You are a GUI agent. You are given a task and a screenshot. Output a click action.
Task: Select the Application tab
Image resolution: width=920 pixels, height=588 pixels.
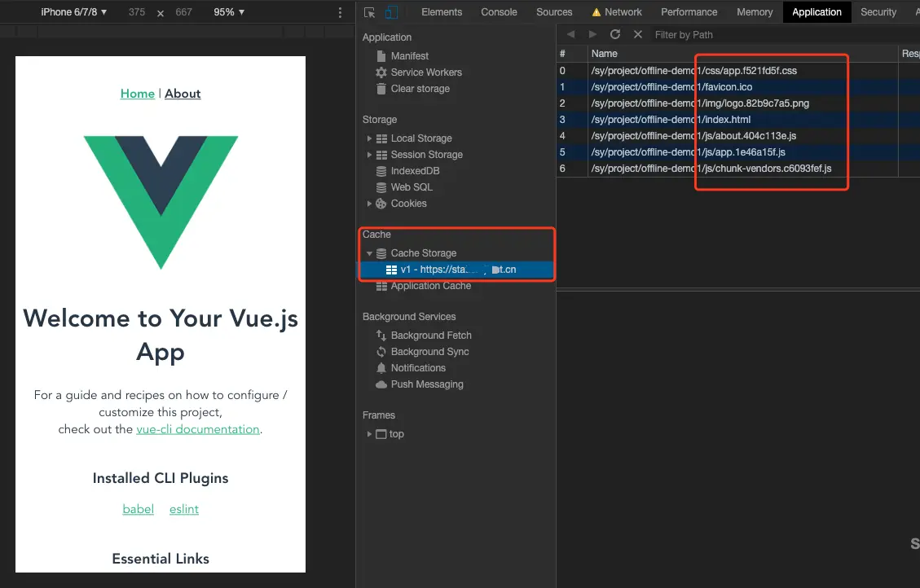coord(817,11)
